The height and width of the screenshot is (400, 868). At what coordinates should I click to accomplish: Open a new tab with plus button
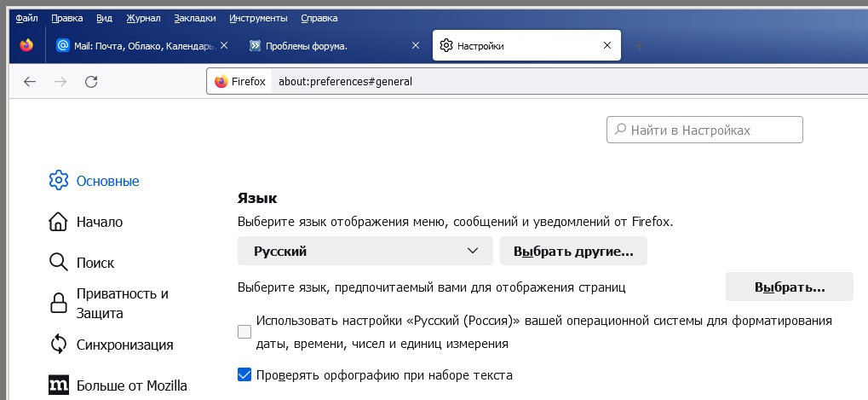click(640, 45)
